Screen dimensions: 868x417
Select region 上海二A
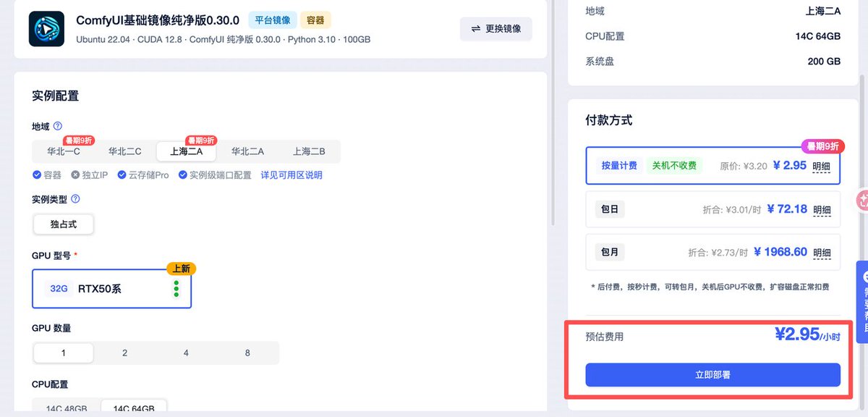[187, 151]
